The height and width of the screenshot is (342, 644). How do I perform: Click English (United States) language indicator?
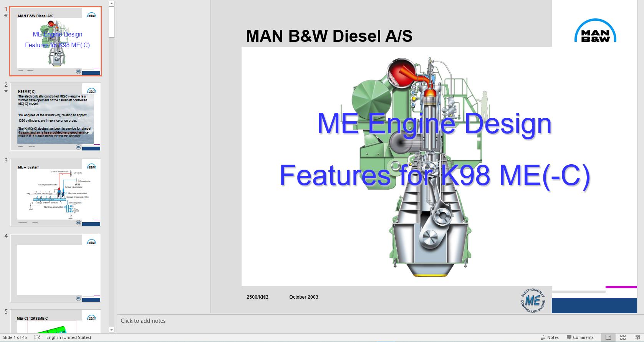pos(69,337)
